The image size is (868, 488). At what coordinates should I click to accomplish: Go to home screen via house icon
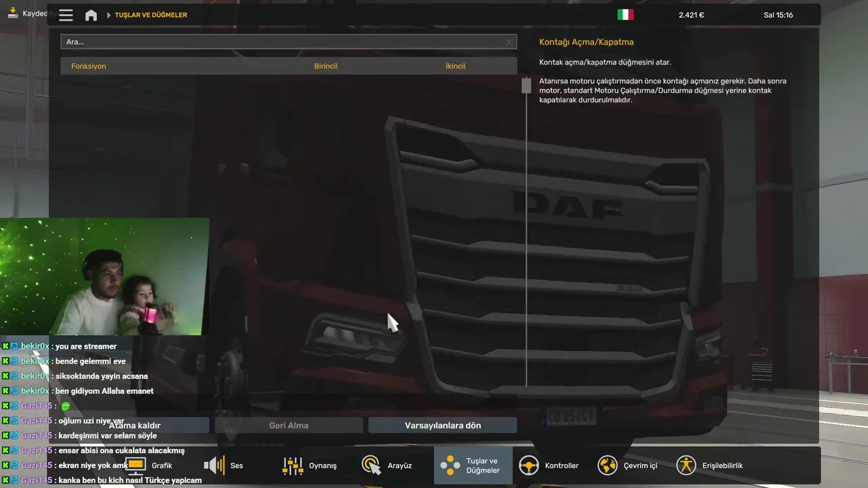pos(91,15)
